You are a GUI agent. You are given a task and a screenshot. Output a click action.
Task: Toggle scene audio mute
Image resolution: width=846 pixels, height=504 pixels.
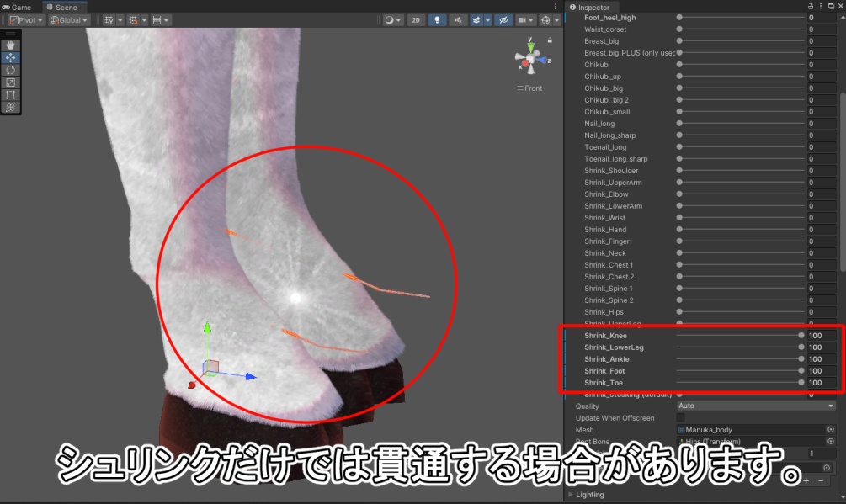458,20
